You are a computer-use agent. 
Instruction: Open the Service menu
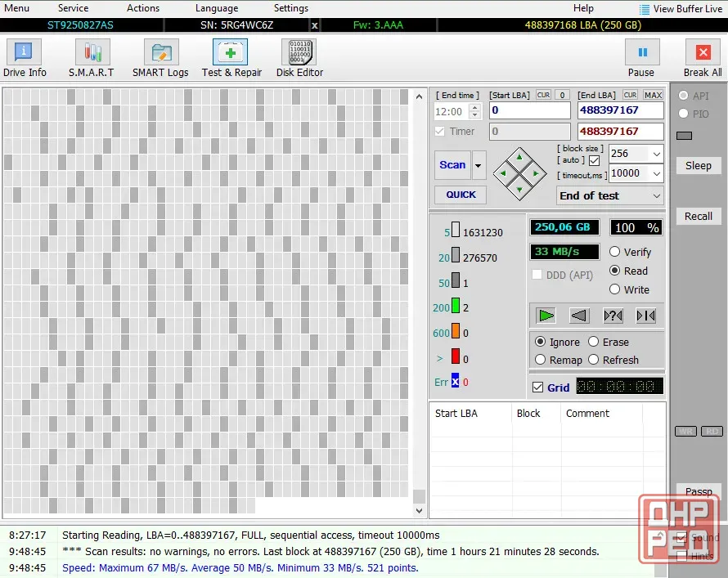74,8
